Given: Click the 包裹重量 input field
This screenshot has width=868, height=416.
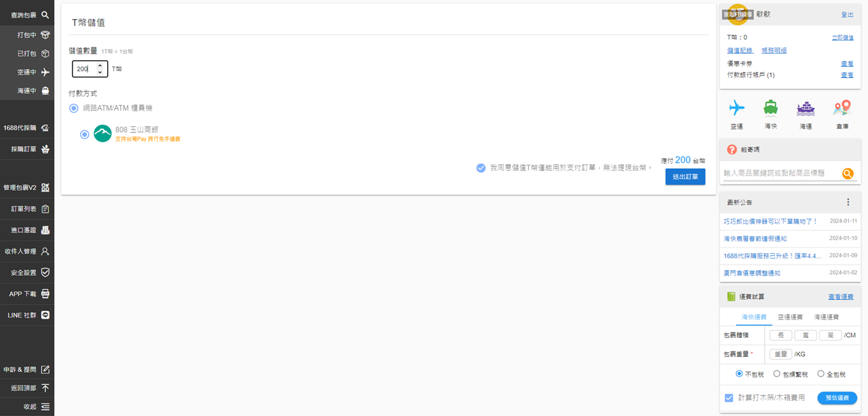Looking at the screenshot, I should (x=781, y=354).
